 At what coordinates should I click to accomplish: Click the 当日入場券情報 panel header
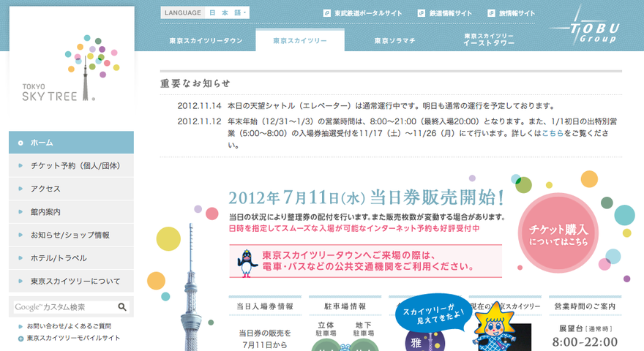point(265,306)
